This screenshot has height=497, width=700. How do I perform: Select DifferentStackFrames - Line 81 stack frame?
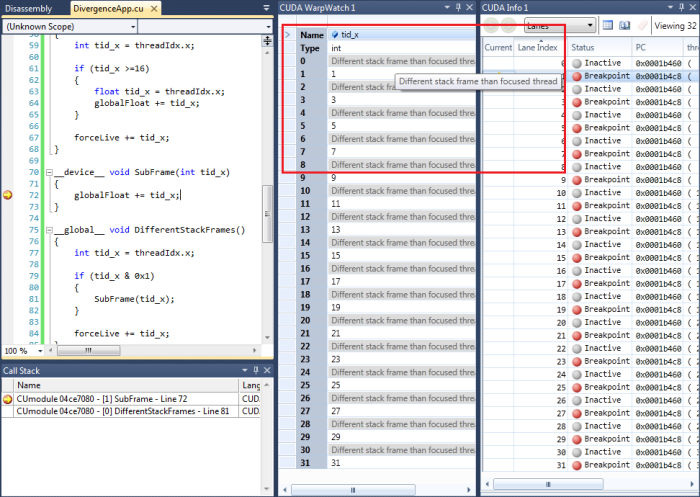click(120, 411)
